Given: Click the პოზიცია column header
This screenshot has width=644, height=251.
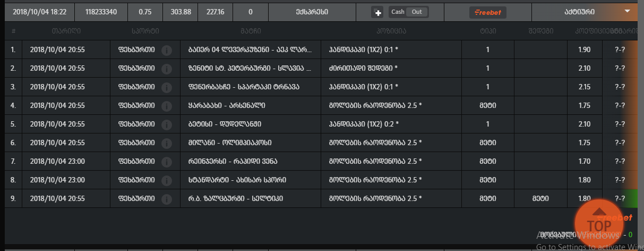Looking at the screenshot, I should 391,31.
